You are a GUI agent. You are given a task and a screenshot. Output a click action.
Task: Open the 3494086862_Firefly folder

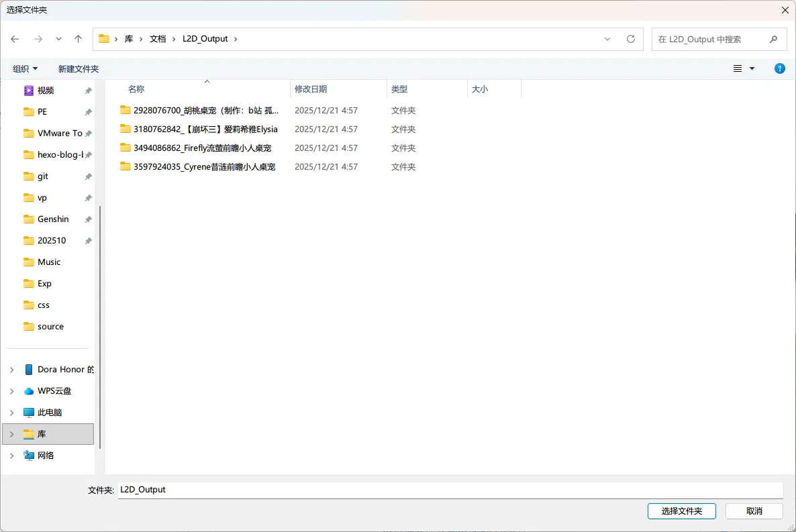[x=204, y=148]
